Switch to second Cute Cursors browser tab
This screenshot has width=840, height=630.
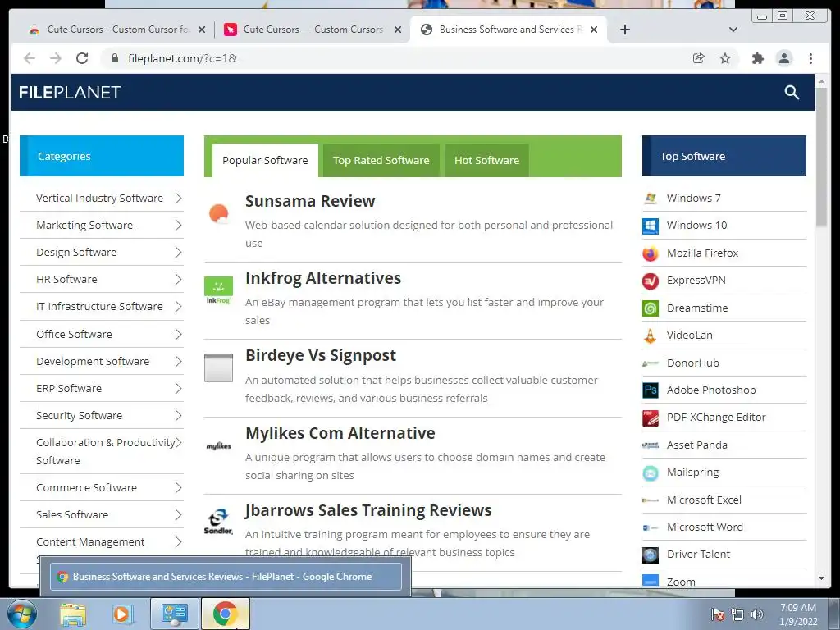click(313, 30)
